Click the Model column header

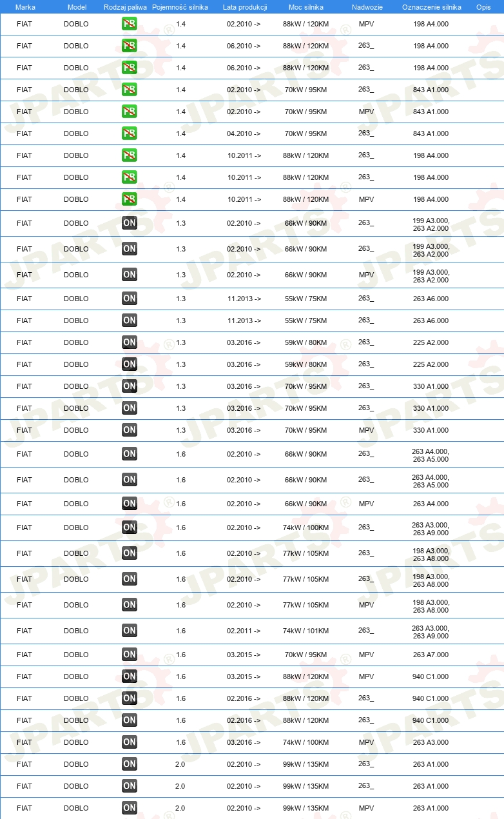[77, 6]
